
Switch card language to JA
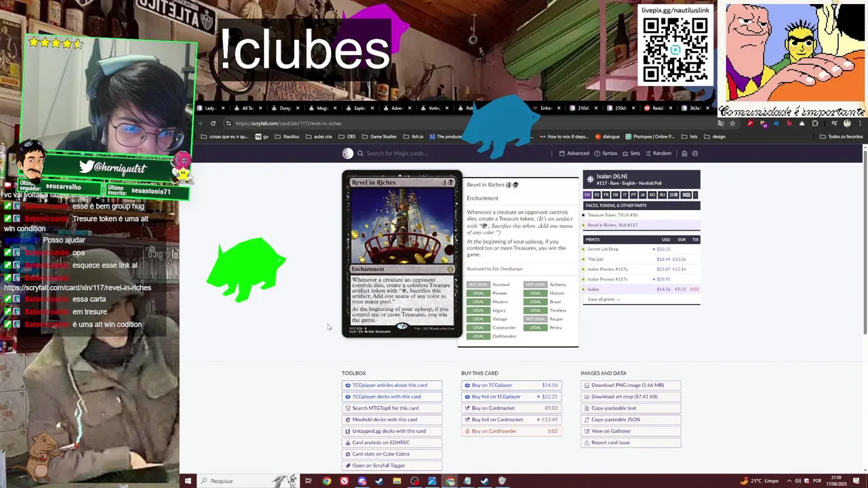643,195
